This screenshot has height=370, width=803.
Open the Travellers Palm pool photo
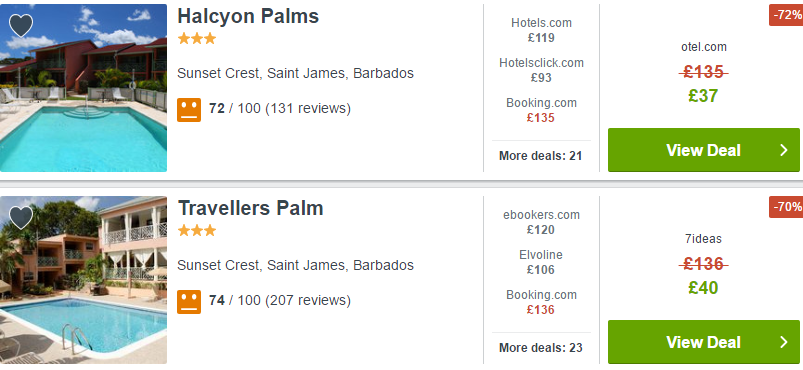coord(83,280)
